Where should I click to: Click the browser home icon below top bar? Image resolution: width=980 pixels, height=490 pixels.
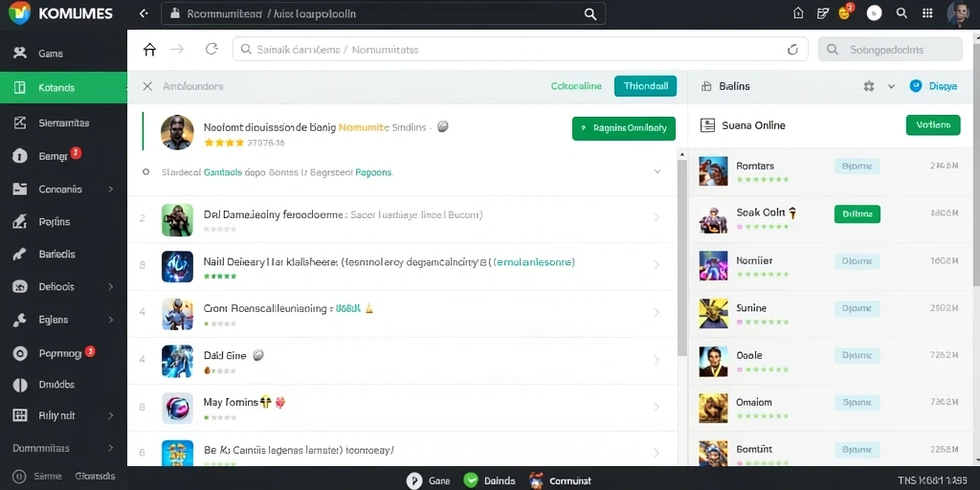point(149,50)
